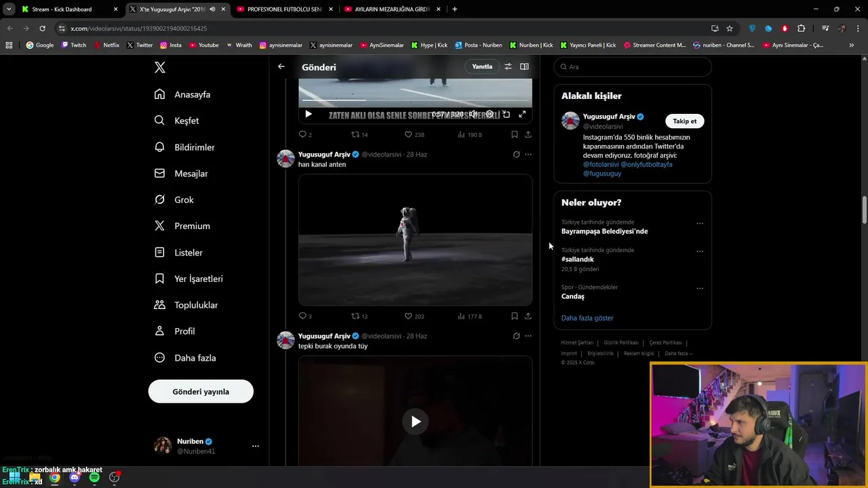Click the Ara search field
Image resolution: width=868 pixels, height=488 pixels.
coord(633,67)
